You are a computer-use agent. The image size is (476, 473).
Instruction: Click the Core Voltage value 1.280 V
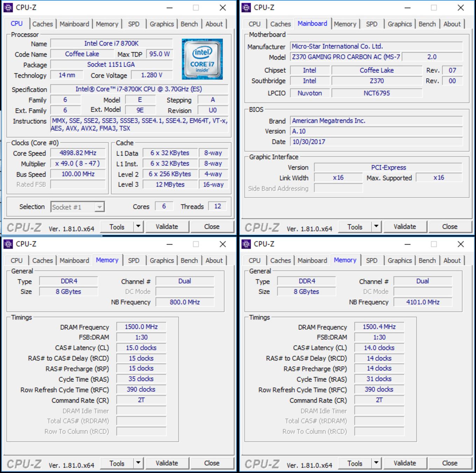(x=152, y=75)
